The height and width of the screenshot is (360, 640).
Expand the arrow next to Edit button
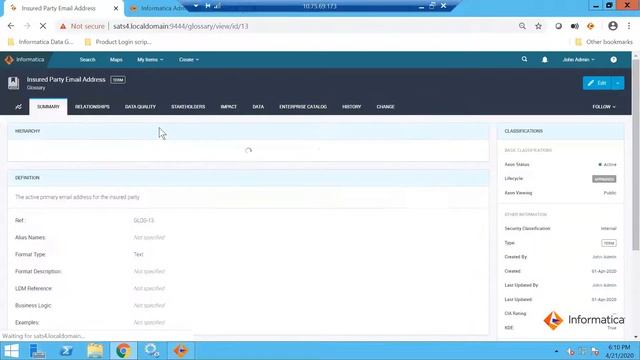point(618,83)
